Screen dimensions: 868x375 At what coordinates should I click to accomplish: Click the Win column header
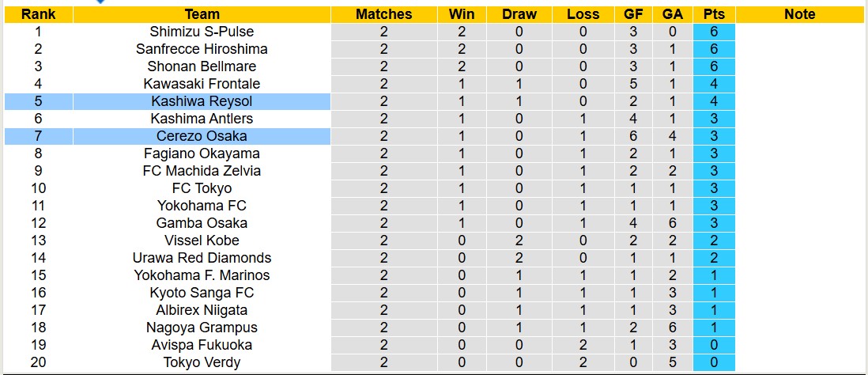point(462,14)
